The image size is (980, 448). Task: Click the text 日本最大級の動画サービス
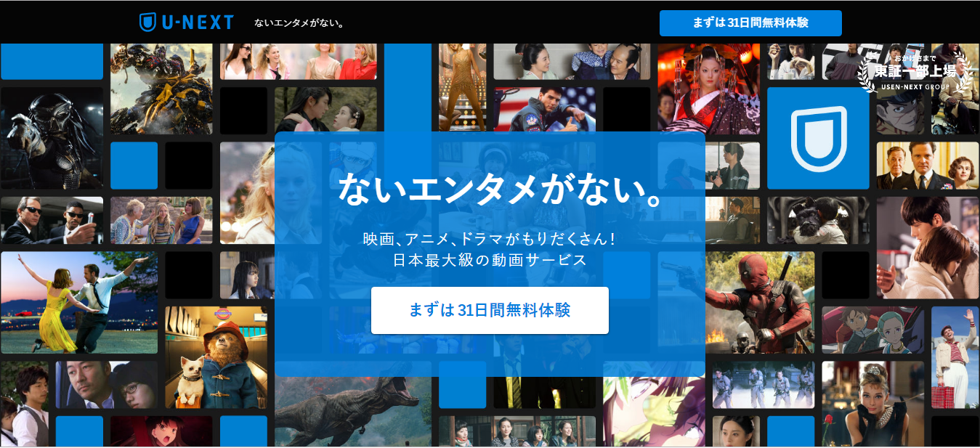pos(490,260)
